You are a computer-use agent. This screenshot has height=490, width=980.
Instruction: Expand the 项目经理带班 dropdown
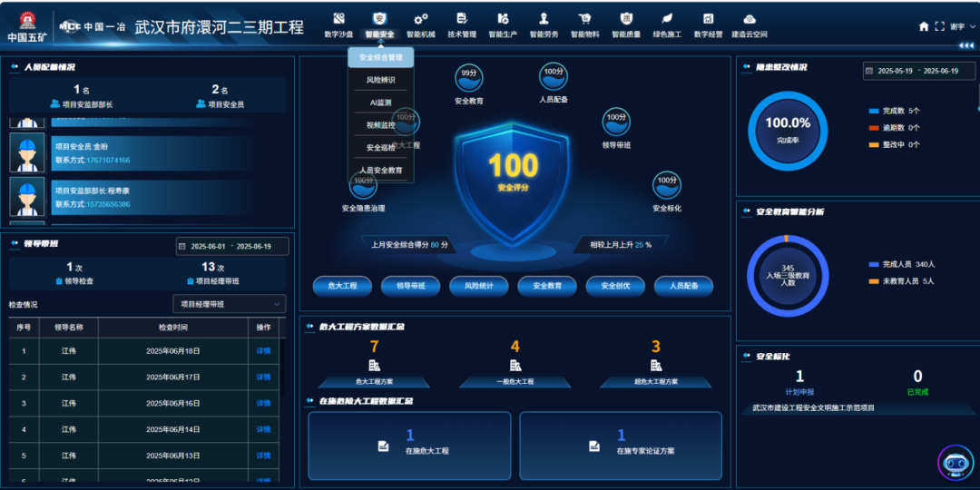point(230,304)
